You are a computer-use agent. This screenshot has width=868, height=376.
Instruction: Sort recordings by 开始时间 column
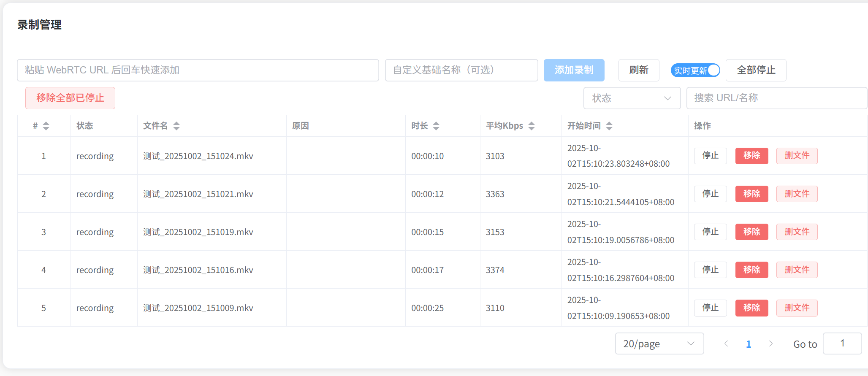609,126
